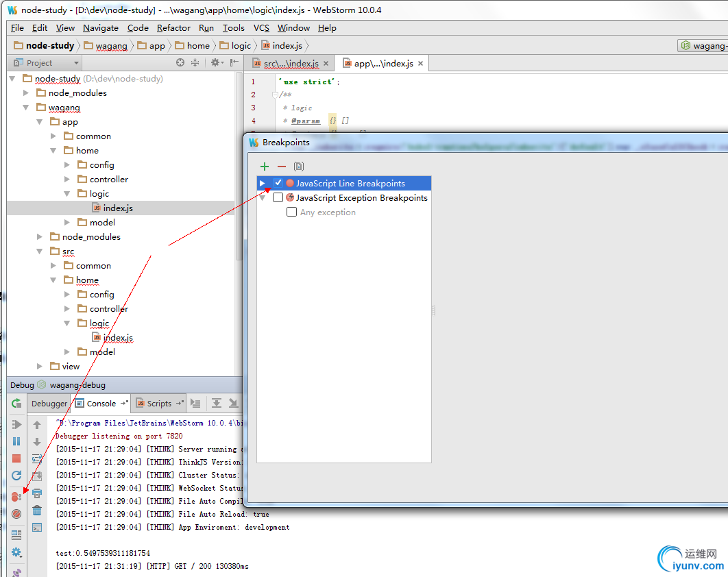728x577 pixels.
Task: Toggle Mute Breakpoints icon
Action: [x=16, y=514]
